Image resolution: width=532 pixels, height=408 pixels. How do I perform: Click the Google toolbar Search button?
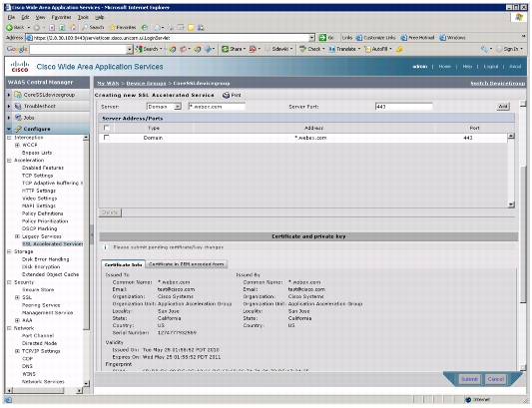tap(149, 49)
